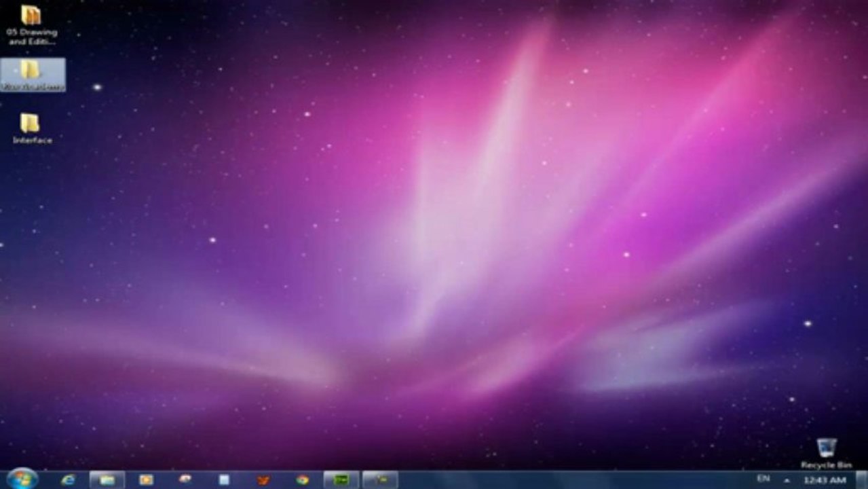The image size is (868, 489).
Task: Show hidden system tray icons
Action: pos(787,480)
